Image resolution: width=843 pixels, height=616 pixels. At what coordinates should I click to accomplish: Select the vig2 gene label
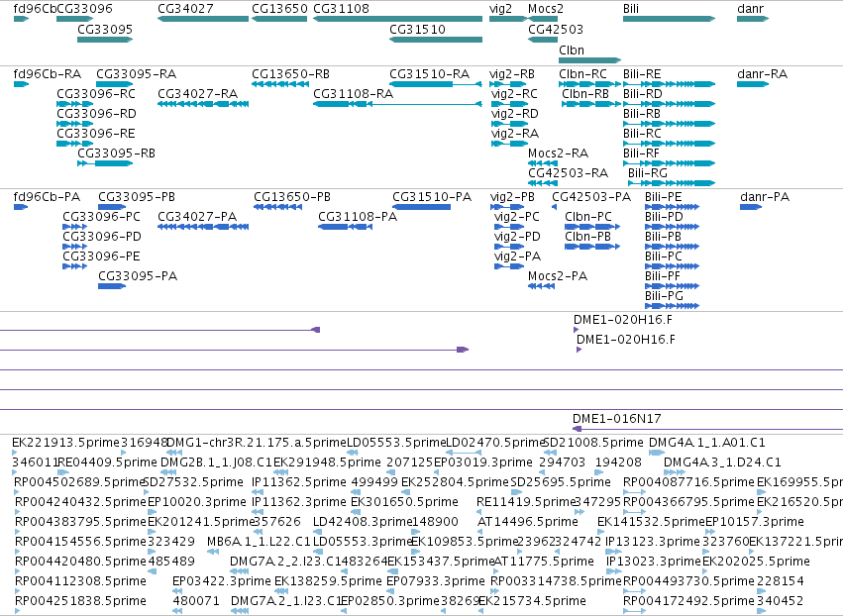click(x=500, y=9)
